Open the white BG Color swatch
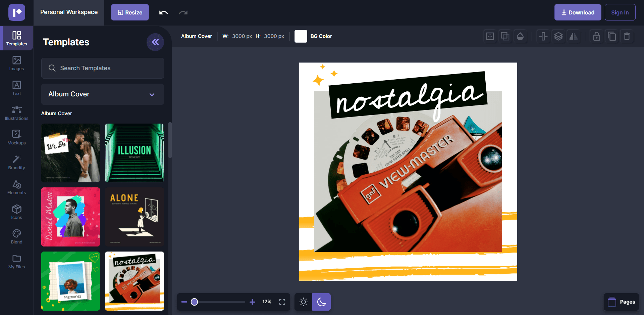 [x=301, y=36]
